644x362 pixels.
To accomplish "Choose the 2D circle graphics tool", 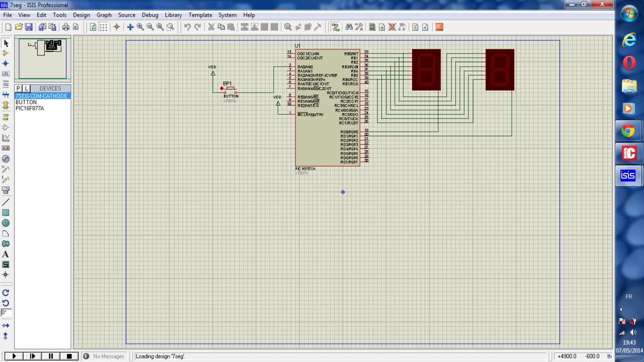I will (6, 223).
